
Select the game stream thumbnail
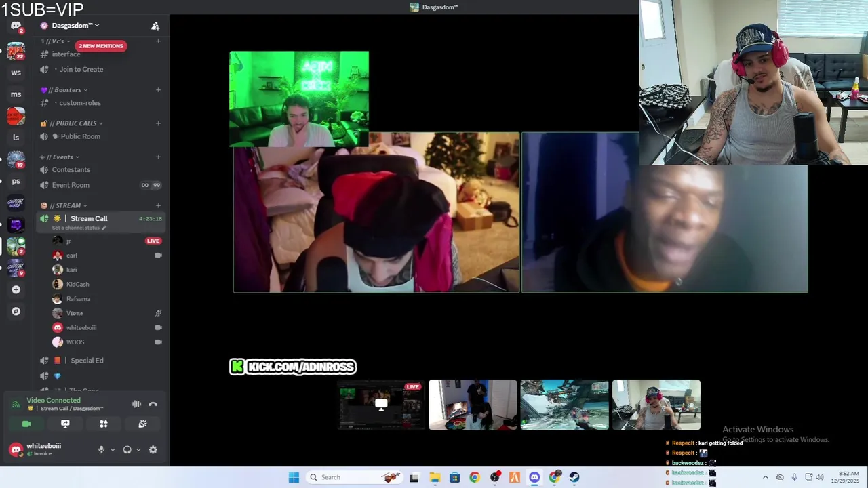point(564,405)
